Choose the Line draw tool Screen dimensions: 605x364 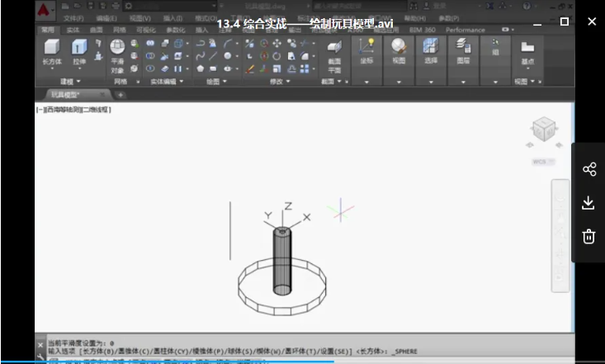click(213, 56)
